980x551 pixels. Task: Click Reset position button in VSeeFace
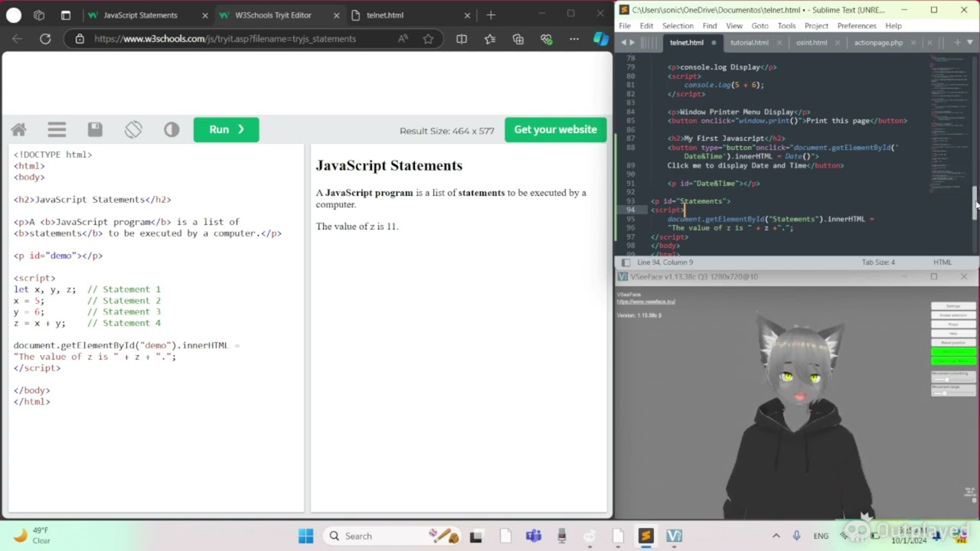953,343
